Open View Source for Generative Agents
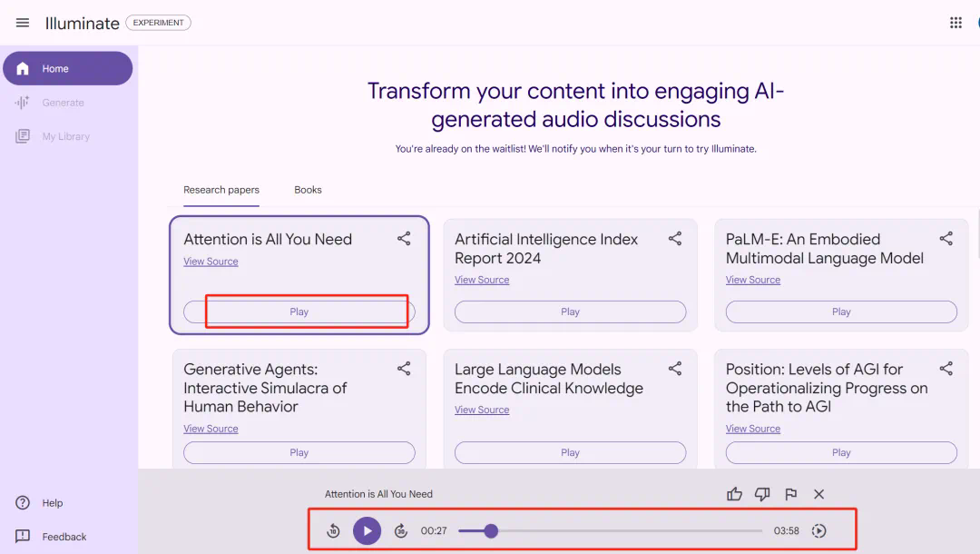The width and height of the screenshot is (980, 554). [x=211, y=429]
